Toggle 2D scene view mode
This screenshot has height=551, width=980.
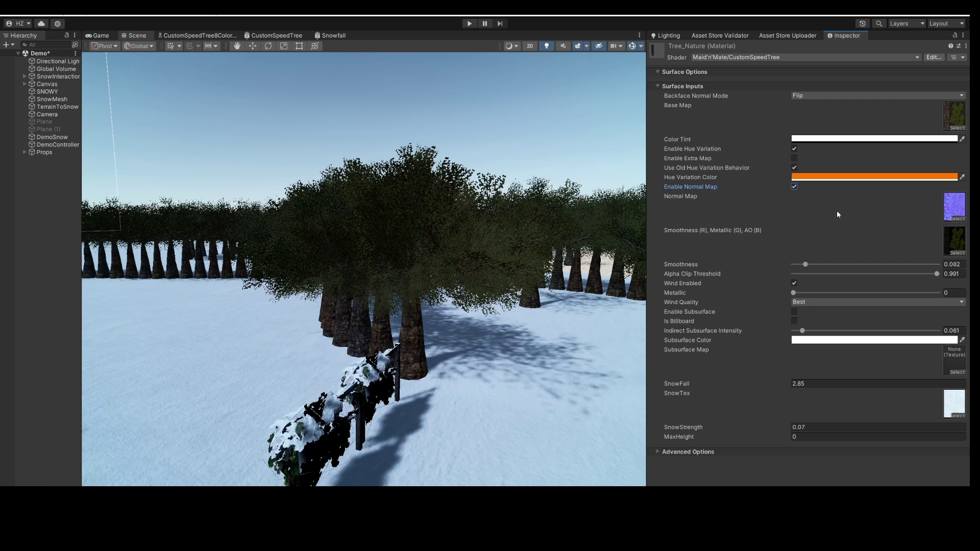click(530, 46)
